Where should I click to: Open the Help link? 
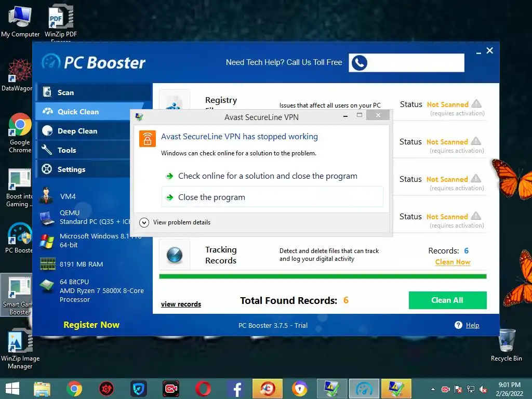click(472, 325)
